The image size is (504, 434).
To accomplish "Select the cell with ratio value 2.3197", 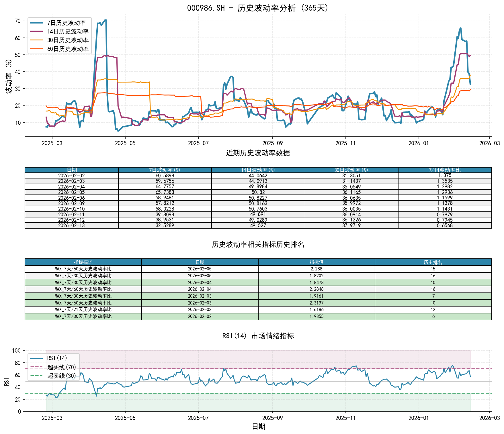I will 317,303.
